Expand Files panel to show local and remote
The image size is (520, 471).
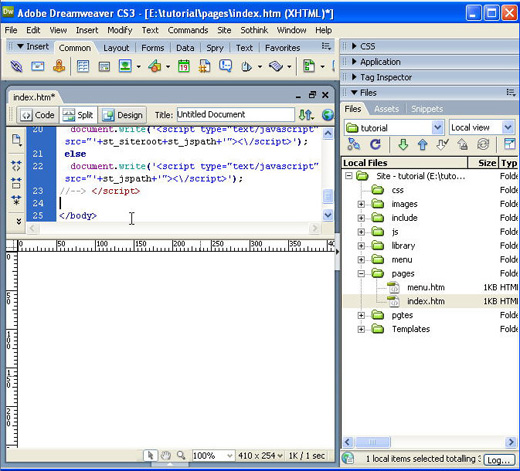point(510,144)
